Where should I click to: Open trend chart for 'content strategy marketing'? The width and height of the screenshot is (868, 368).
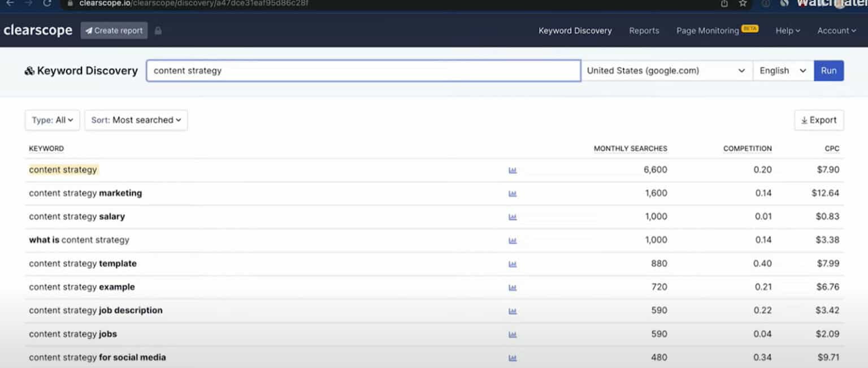[x=513, y=193]
